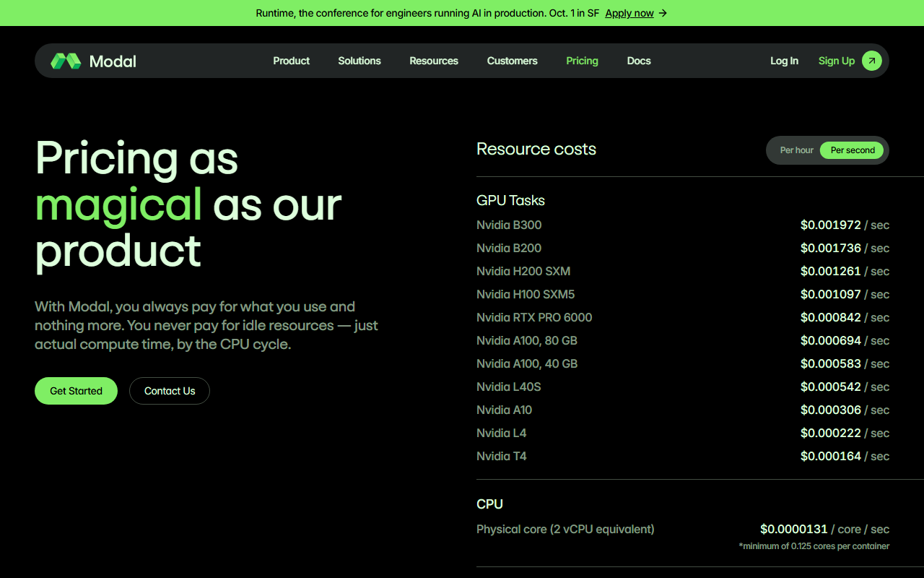Click the $0.0000131 / core / sec price
Viewport: 924px width, 578px height.
(824, 529)
